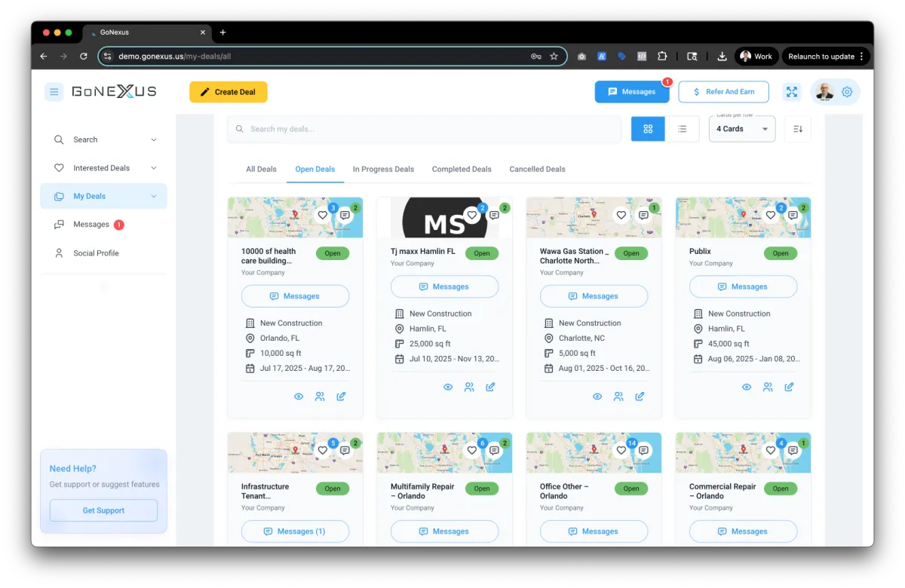
Task: Click Relaunch to update button
Action: (x=826, y=57)
